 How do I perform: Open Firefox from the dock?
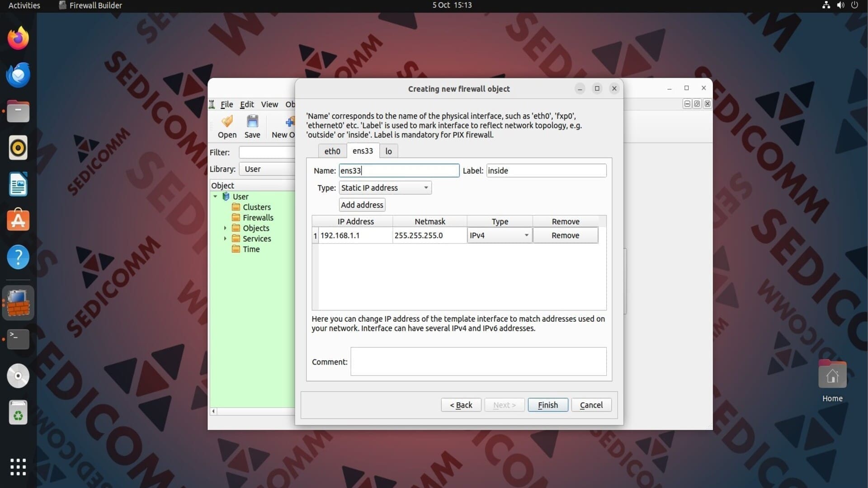coord(18,38)
